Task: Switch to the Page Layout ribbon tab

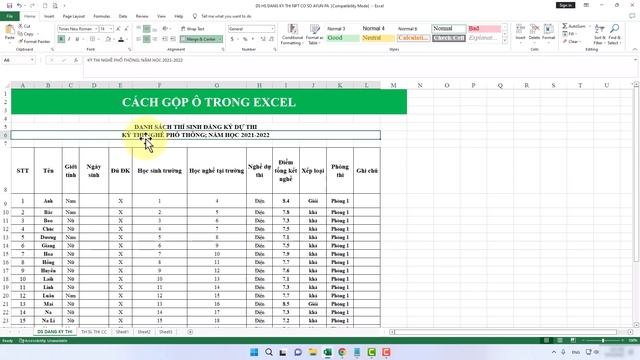Action: pyautogui.click(x=73, y=16)
